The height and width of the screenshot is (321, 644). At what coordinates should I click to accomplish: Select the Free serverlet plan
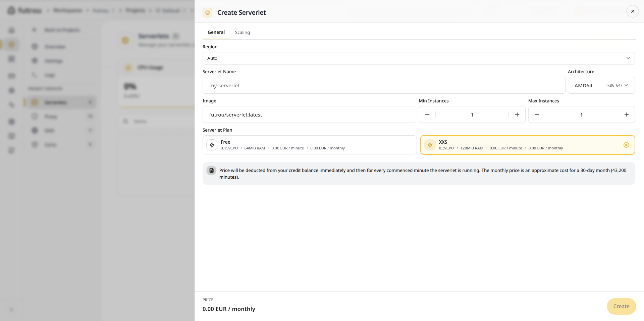pyautogui.click(x=310, y=145)
